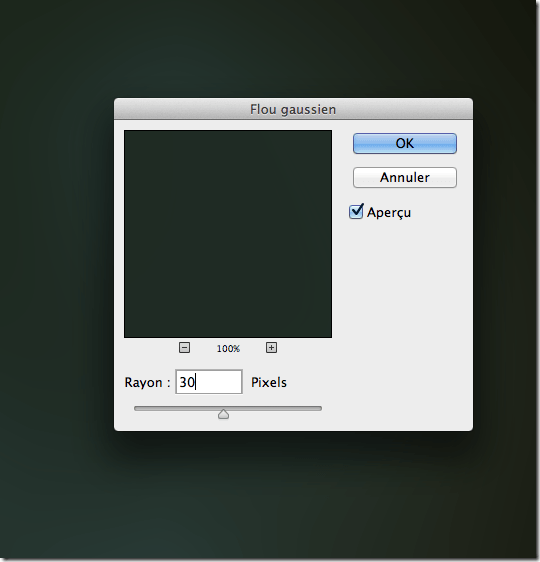This screenshot has width=540, height=562.
Task: Confirm the Gaussian blur with OK
Action: [x=405, y=143]
